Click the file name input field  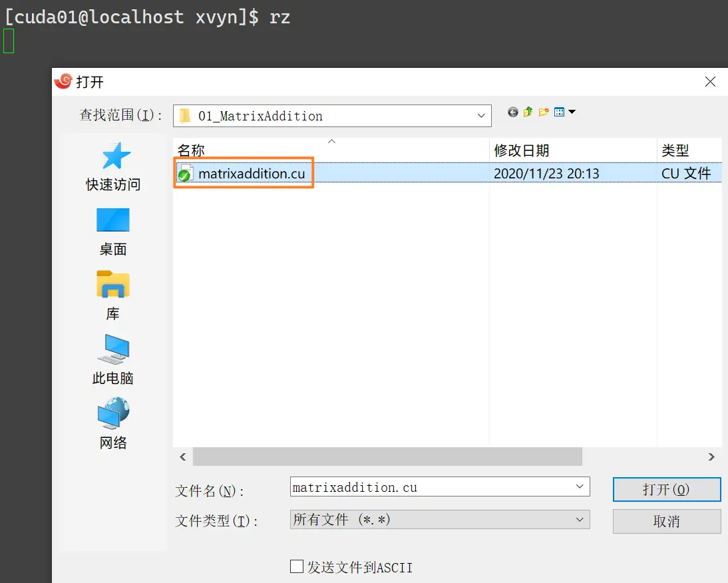pyautogui.click(x=429, y=487)
